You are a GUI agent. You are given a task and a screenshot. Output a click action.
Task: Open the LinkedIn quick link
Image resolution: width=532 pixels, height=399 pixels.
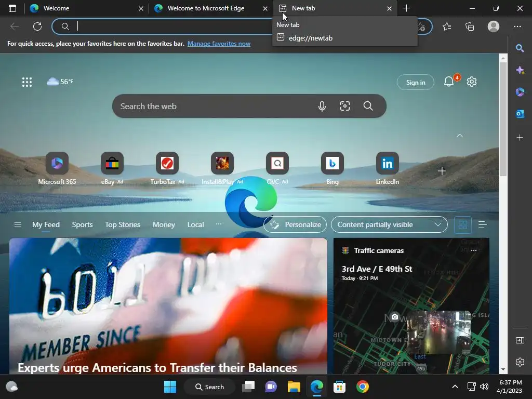pos(387,169)
